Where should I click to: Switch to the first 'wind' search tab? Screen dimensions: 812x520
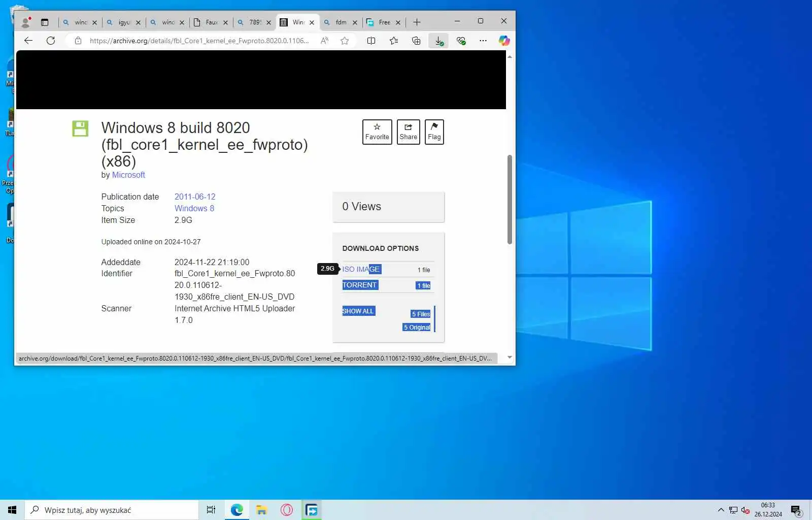[x=80, y=22]
